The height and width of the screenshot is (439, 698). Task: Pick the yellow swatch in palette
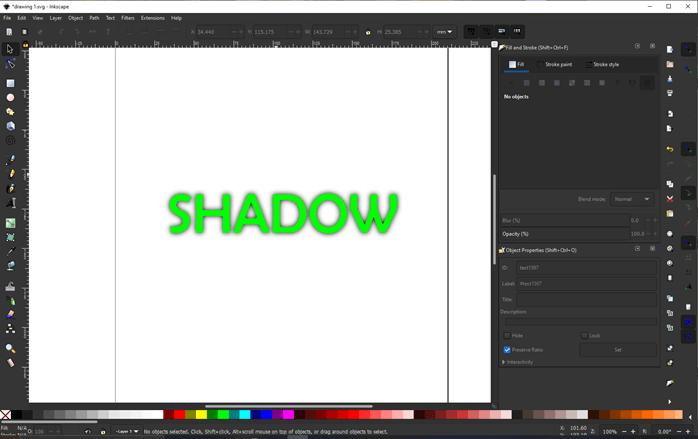pos(201,415)
